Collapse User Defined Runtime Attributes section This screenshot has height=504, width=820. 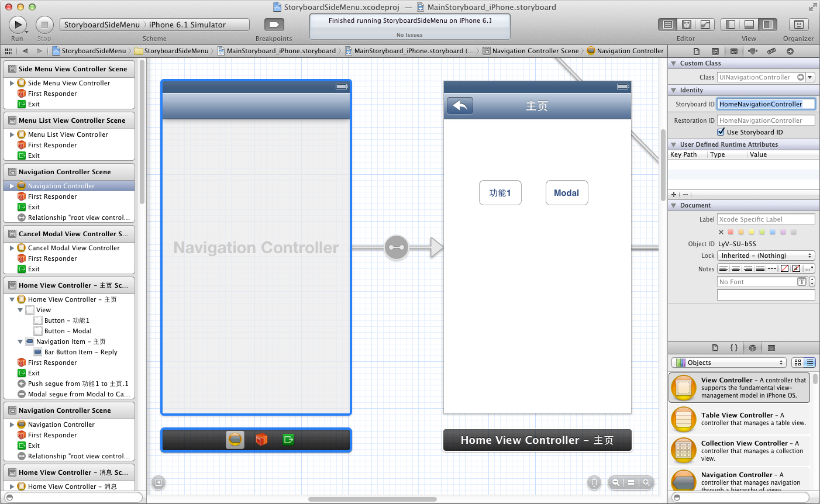coord(673,144)
